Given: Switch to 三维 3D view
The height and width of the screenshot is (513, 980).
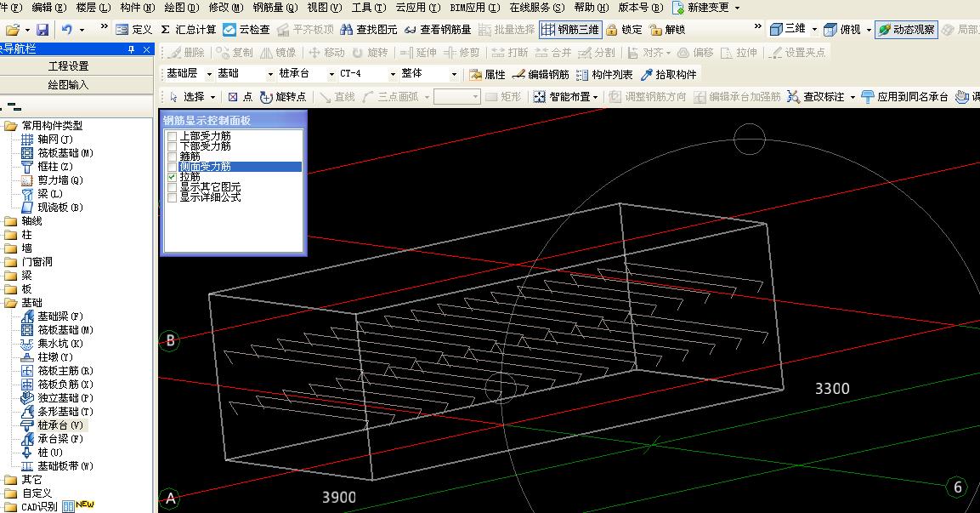Looking at the screenshot, I should (x=788, y=29).
